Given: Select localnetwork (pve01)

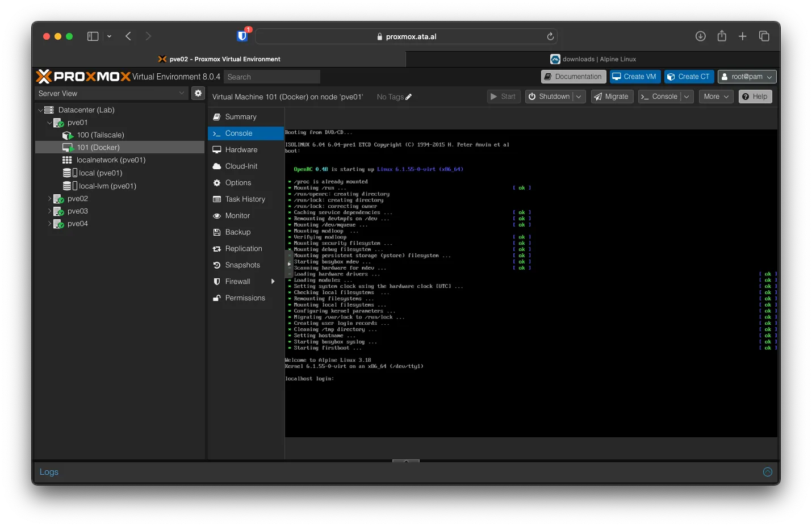Looking at the screenshot, I should click(111, 160).
